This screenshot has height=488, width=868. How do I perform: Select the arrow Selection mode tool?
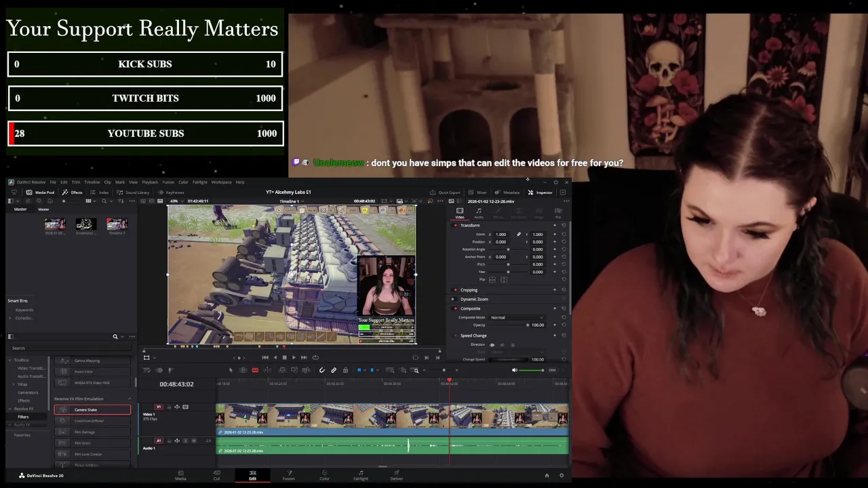pos(231,370)
